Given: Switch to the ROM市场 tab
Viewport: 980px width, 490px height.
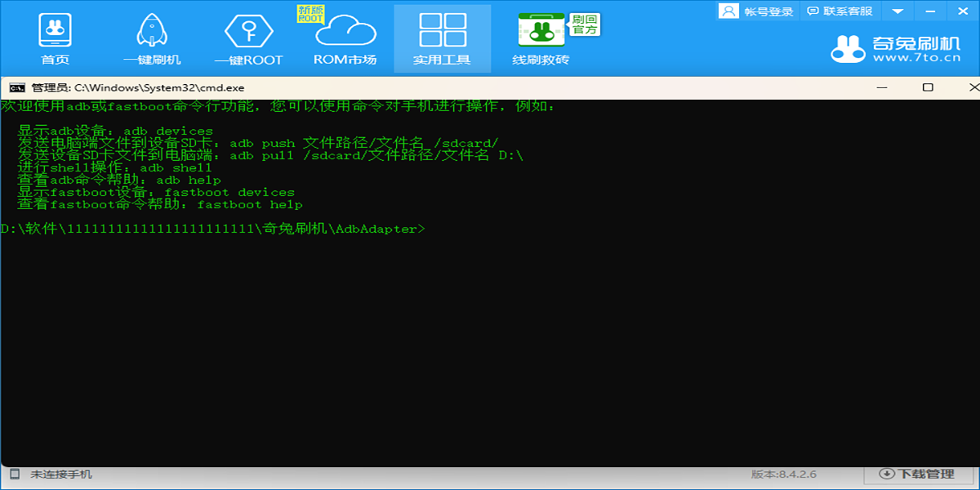Looking at the screenshot, I should (x=344, y=38).
